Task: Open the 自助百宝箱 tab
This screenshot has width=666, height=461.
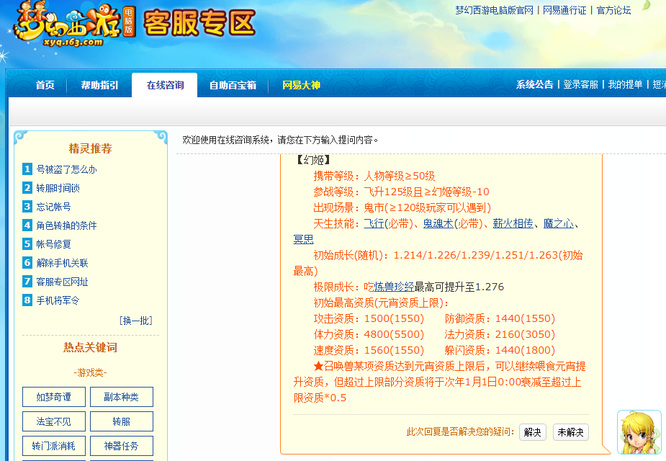Action: 233,85
